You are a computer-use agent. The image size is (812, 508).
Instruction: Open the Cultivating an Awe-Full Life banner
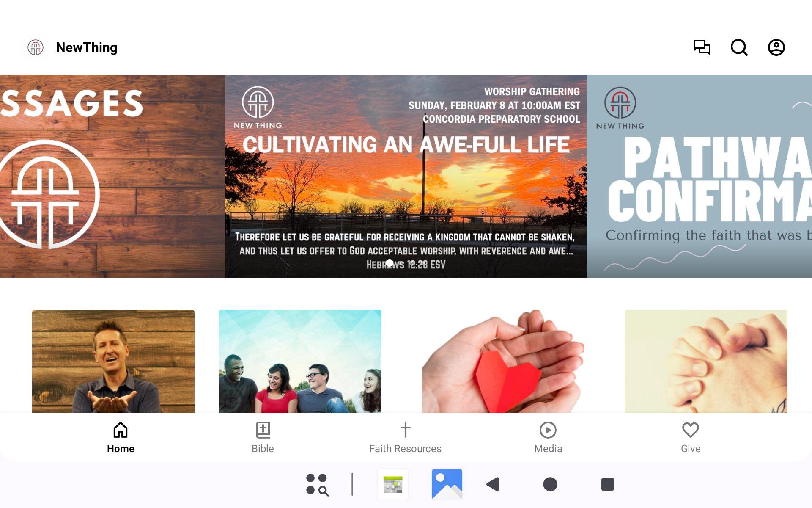[406, 176]
